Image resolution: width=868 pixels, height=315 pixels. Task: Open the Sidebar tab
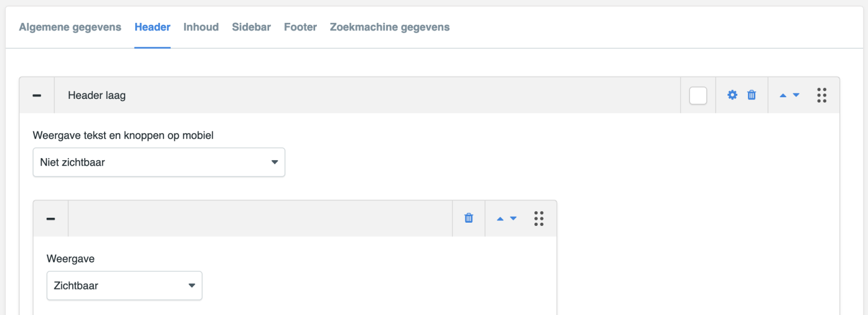tap(251, 27)
